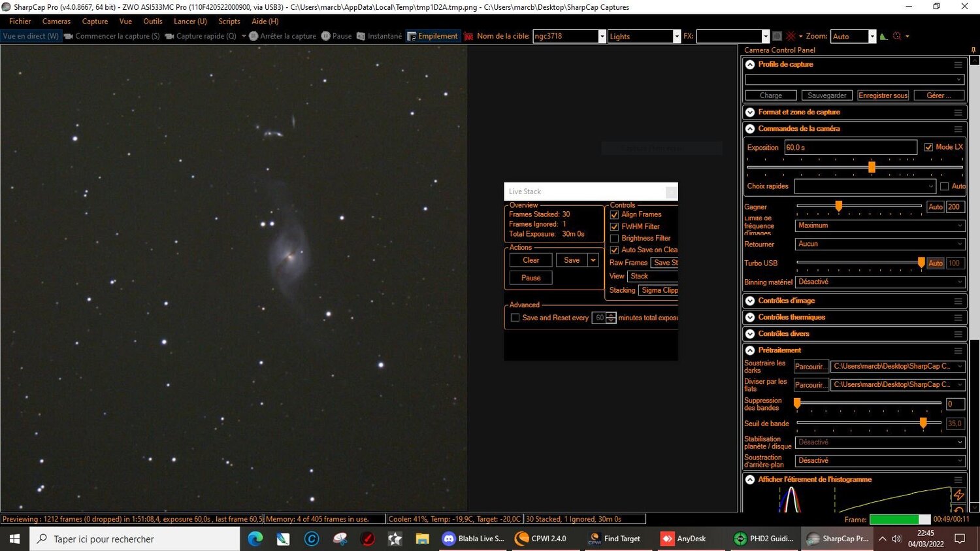Viewport: 980px width, 551px height.
Task: Open the Retourner dropdown set to Aucun
Action: (x=879, y=244)
